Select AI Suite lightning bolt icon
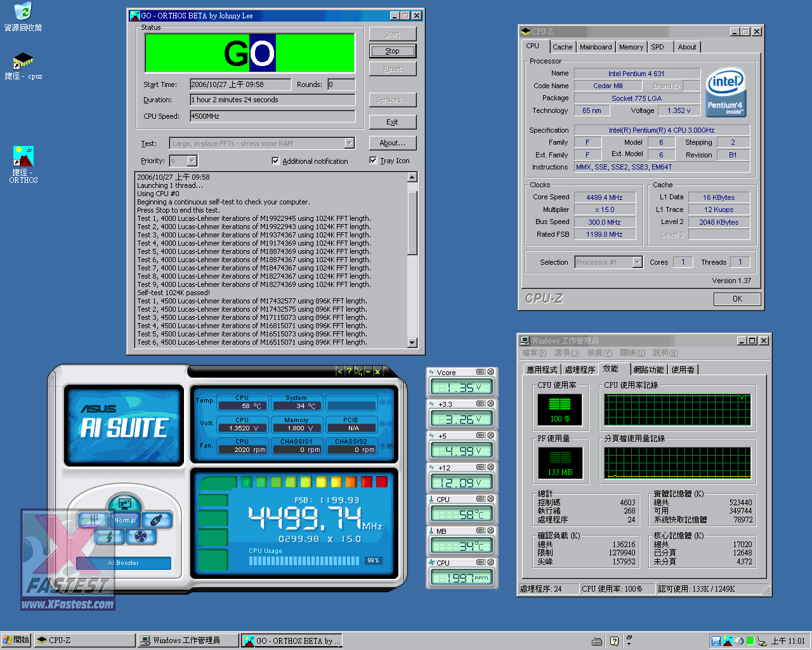The image size is (812, 650). [108, 537]
